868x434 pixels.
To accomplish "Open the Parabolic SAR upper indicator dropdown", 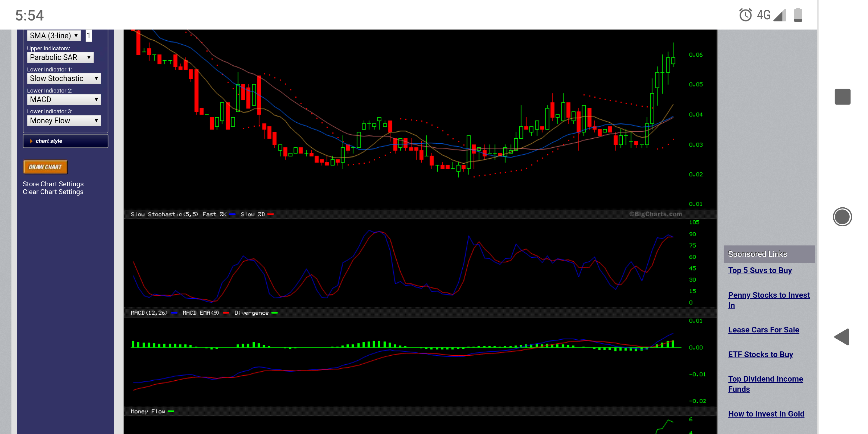I will (x=60, y=57).
